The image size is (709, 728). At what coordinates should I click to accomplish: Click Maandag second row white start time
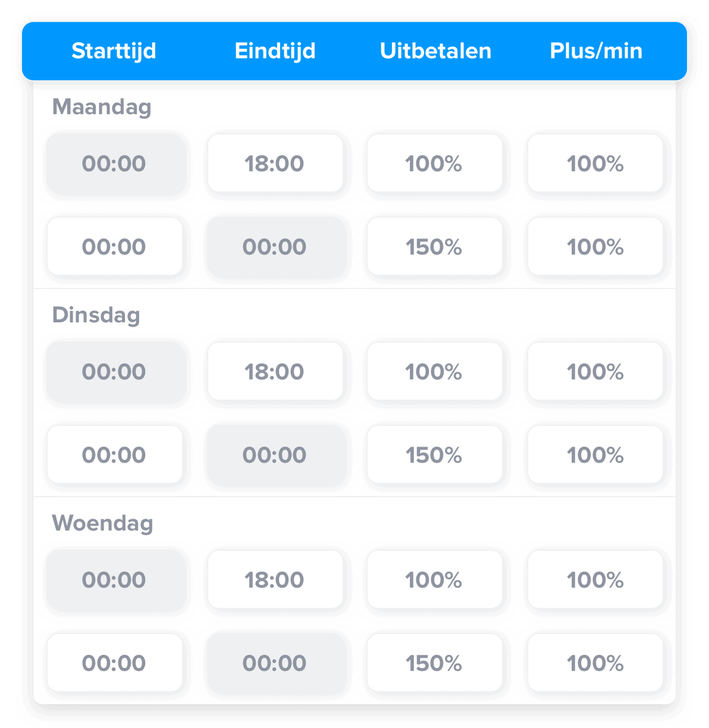(114, 247)
